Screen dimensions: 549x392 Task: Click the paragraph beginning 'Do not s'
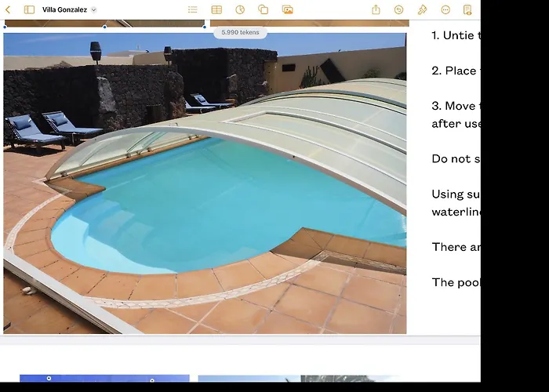456,158
